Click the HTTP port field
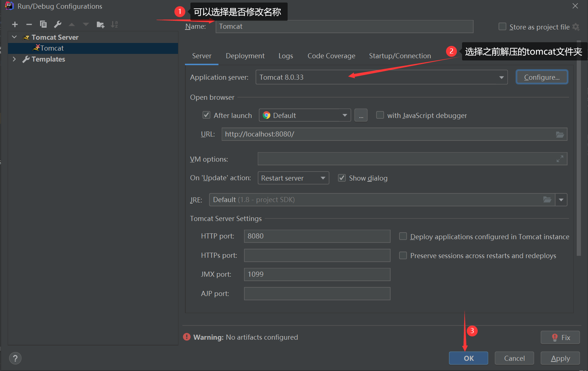Image resolution: width=588 pixels, height=371 pixels. [x=317, y=236]
